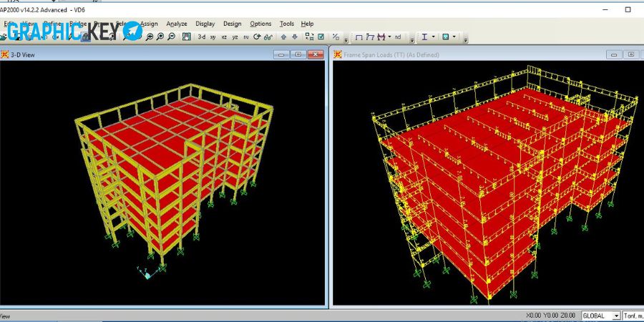Open dropdown next to concrete design icon
Image resolution: width=644 pixels, height=322 pixels.
point(454,37)
